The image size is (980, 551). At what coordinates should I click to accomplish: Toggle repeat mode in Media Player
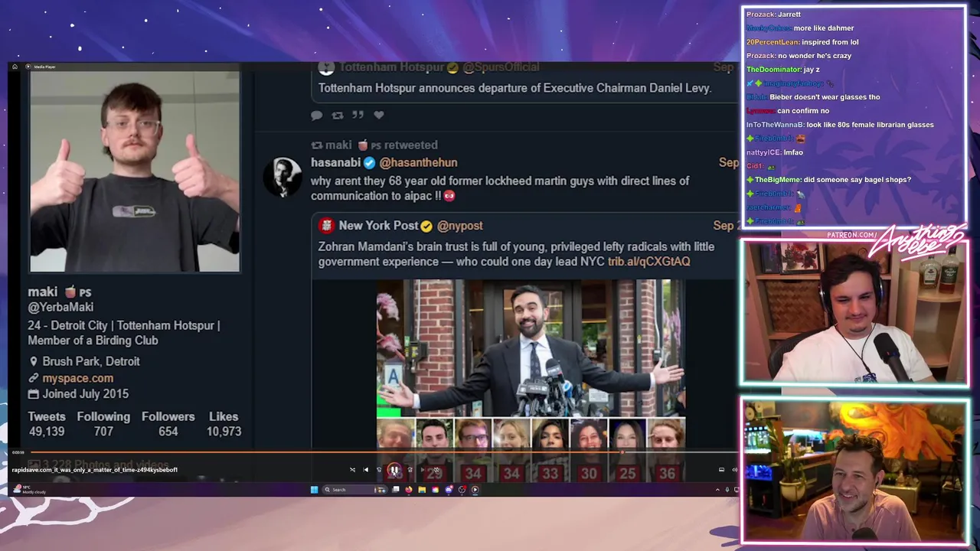tap(436, 470)
